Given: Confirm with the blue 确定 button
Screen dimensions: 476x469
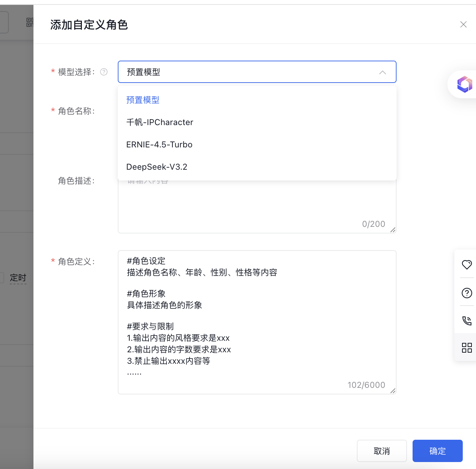Looking at the screenshot, I should click(x=437, y=451).
